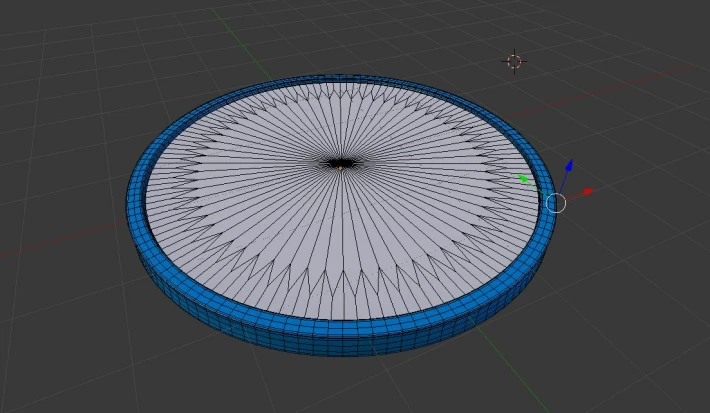
Task: Click the green Y-axis gizmo arrow
Action: 523,179
